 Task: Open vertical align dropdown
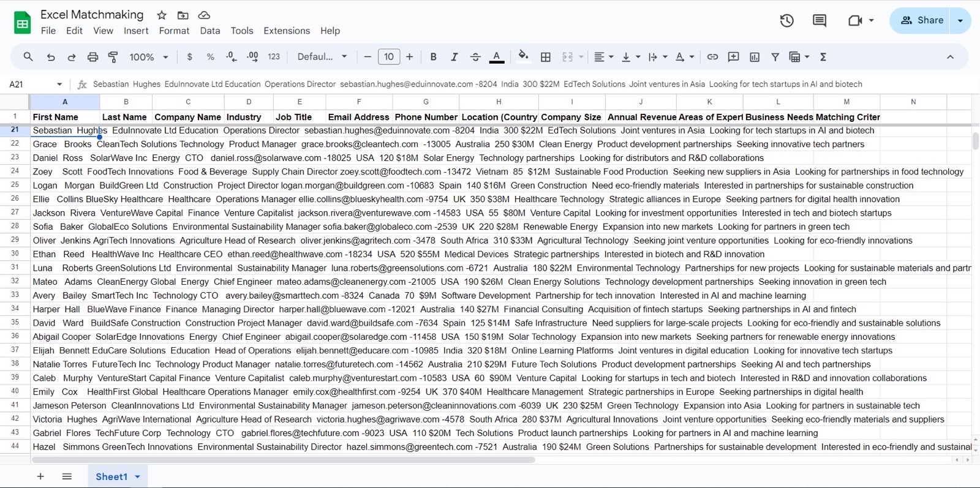631,57
